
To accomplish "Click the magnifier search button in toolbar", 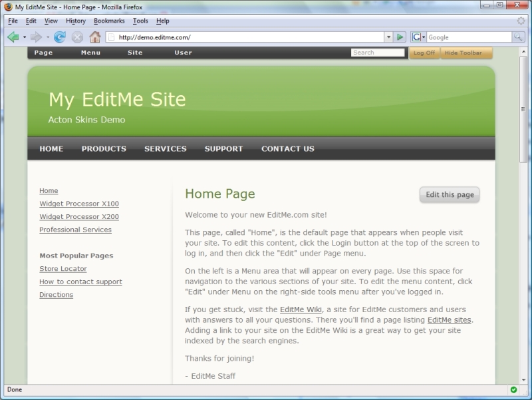I will 518,37.
